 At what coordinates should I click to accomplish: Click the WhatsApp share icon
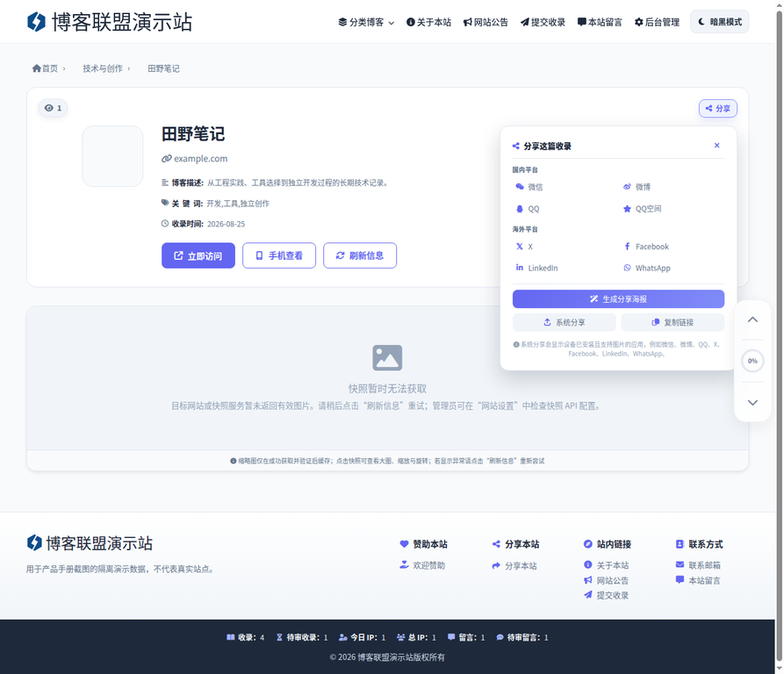pos(627,268)
